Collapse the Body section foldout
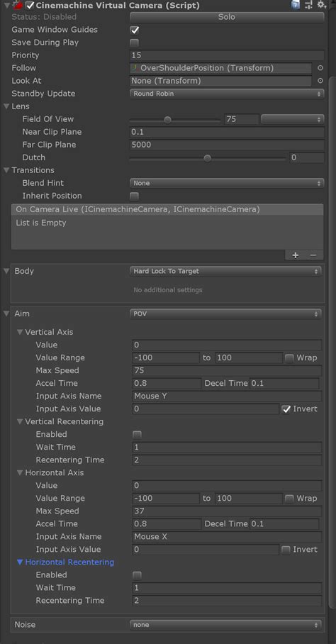This screenshot has height=644, width=336. tap(6, 271)
